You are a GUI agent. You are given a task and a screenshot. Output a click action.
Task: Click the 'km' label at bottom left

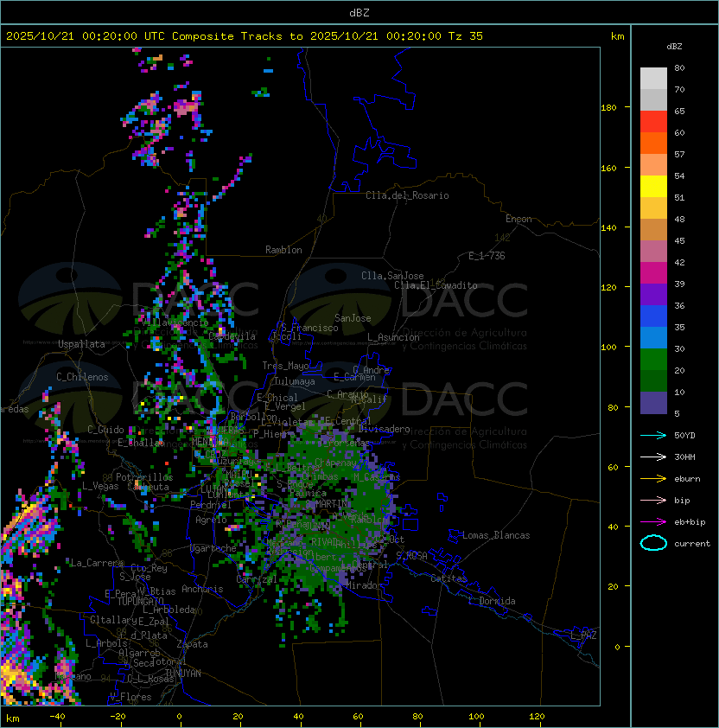click(13, 718)
